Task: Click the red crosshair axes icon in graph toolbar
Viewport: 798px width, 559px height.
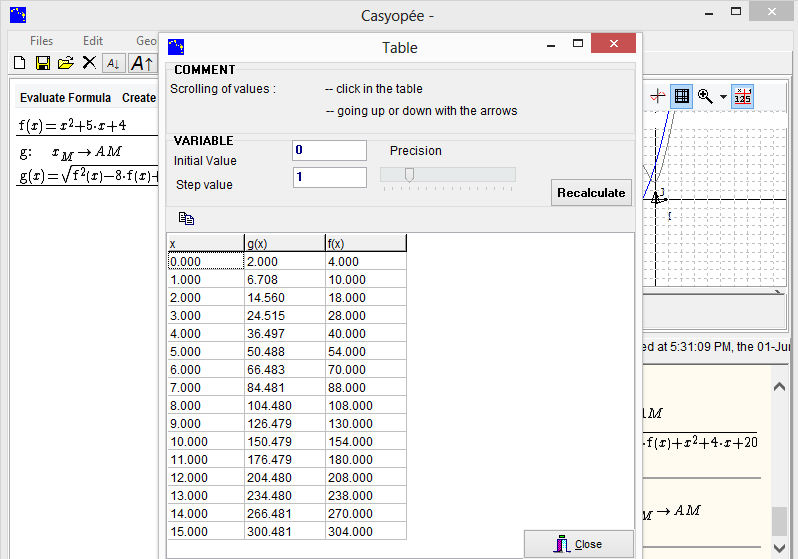Action: (658, 96)
